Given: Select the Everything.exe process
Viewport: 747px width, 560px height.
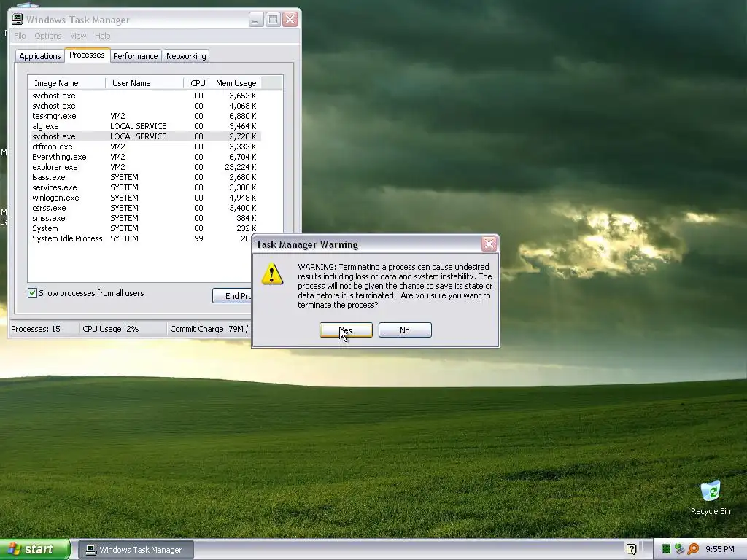Looking at the screenshot, I should 145,157.
